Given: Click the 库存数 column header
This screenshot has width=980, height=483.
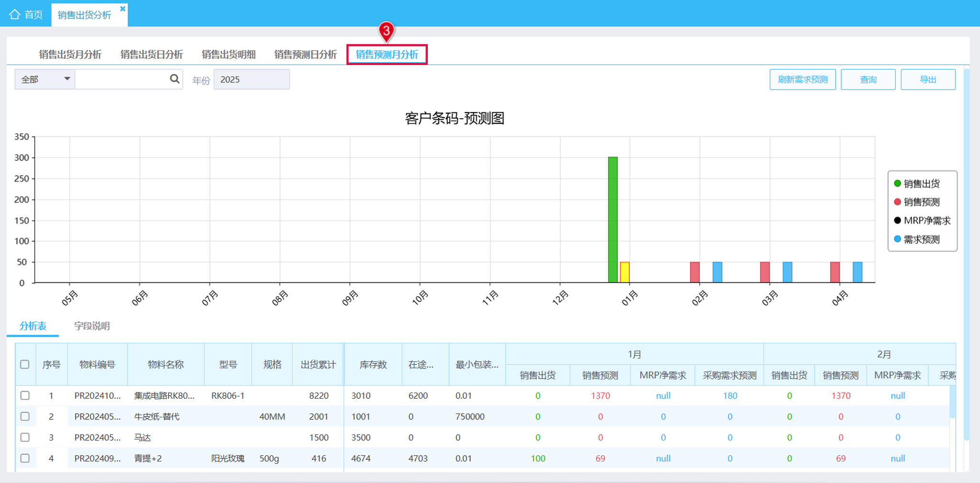Looking at the screenshot, I should tap(373, 364).
